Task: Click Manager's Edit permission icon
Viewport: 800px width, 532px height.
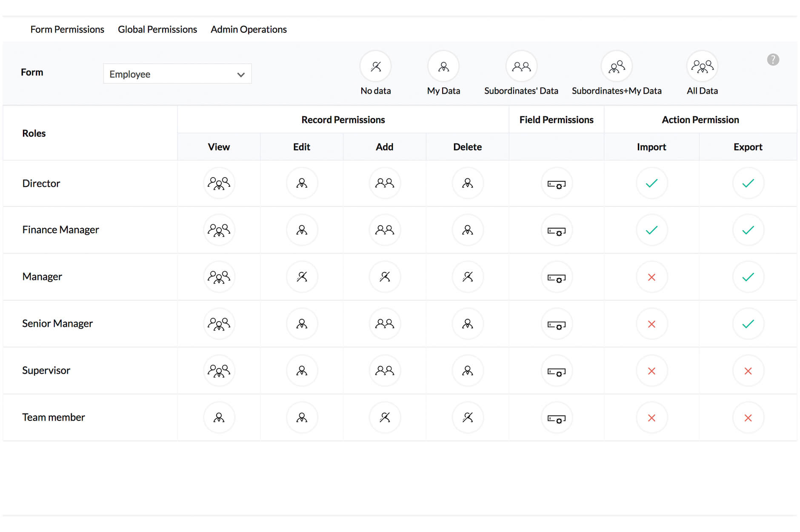Action: (302, 277)
